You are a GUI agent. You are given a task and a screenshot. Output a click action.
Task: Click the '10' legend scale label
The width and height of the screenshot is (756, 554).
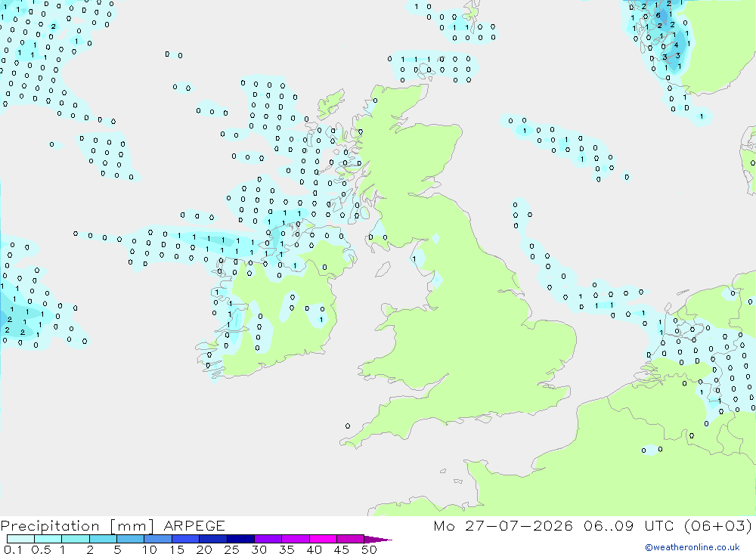pos(150,549)
